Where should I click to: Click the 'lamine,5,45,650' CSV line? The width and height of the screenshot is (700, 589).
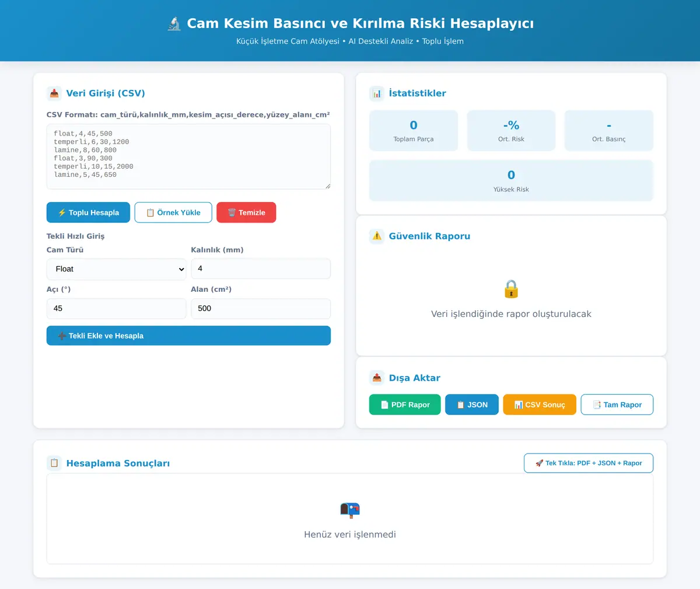click(x=85, y=175)
